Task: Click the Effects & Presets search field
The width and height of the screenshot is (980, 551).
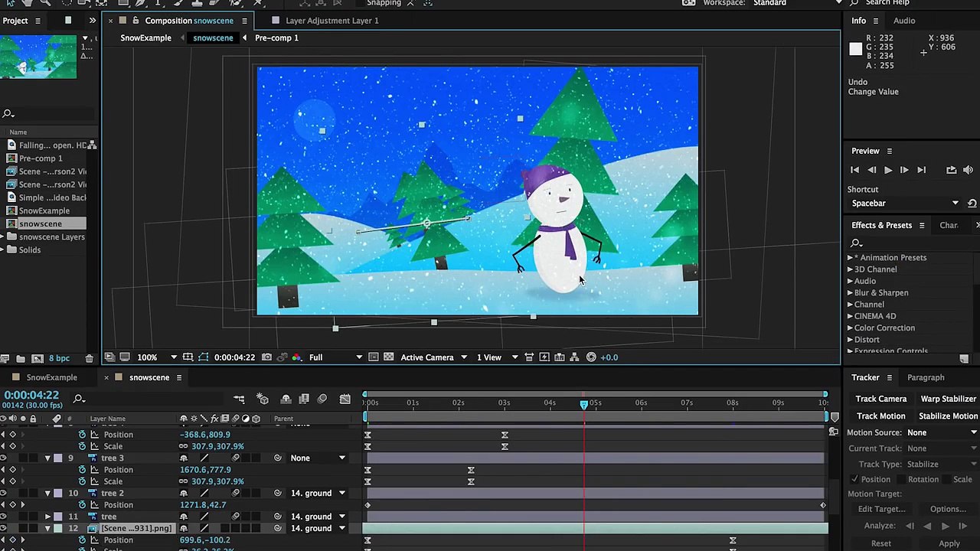Action: (910, 243)
